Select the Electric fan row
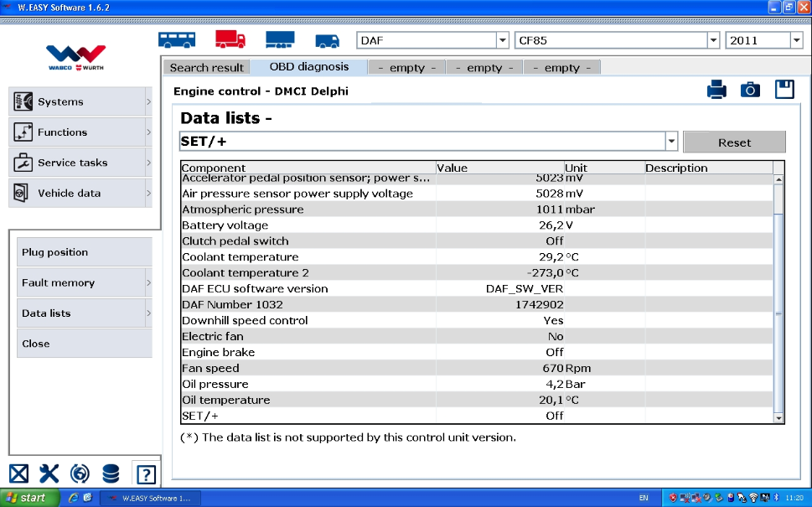812x507 pixels. tap(477, 337)
